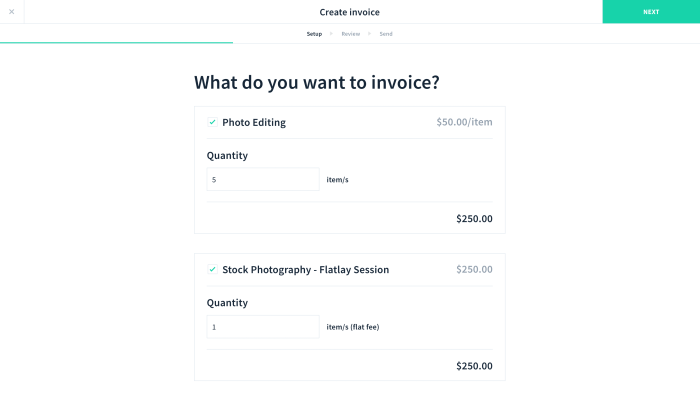Click the Stock Photography - Flatlay Session label
700x400 pixels.
tap(305, 270)
